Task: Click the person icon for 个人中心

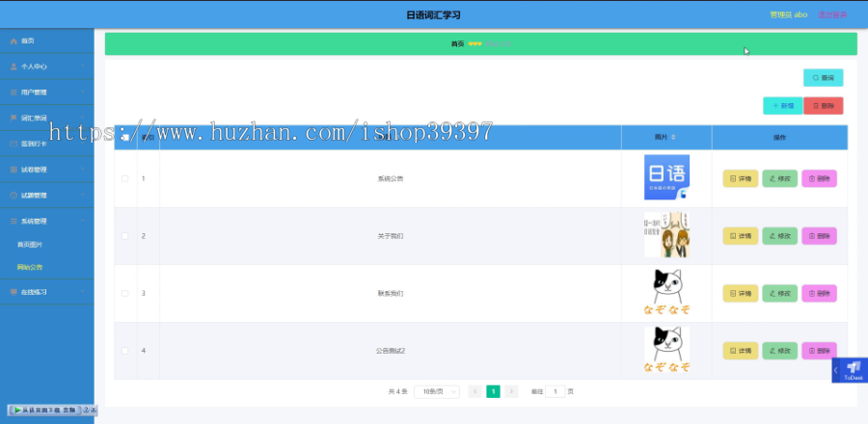Action: click(x=14, y=66)
